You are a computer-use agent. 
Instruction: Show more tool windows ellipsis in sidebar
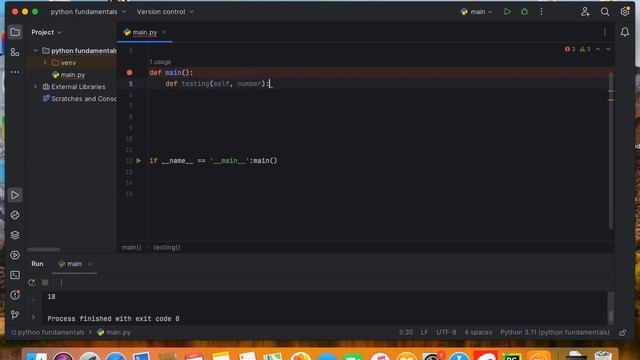pos(15,72)
